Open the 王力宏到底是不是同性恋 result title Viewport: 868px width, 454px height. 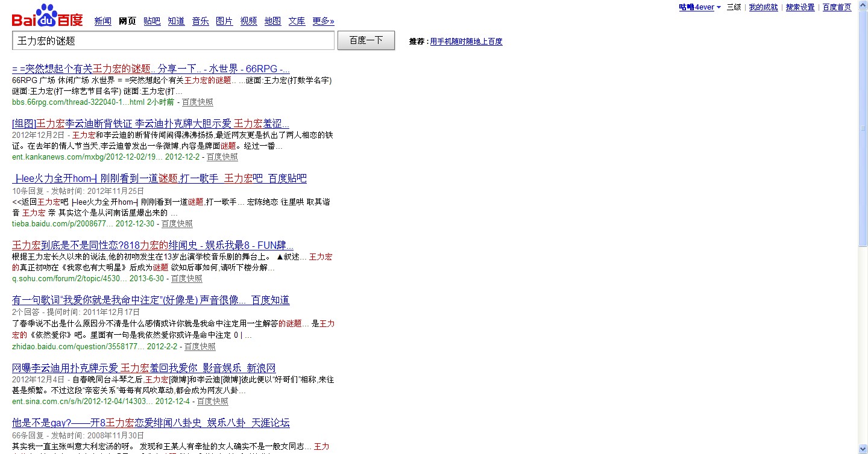pos(153,245)
